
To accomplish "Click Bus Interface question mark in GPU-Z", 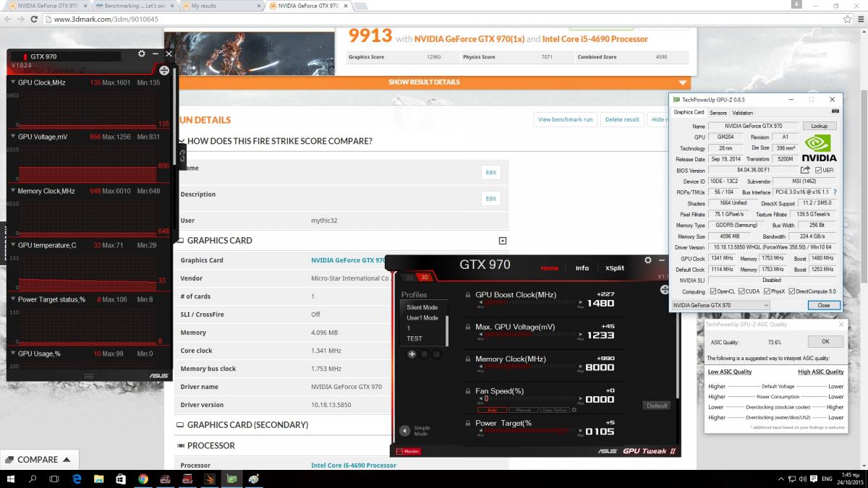I will click(x=835, y=192).
